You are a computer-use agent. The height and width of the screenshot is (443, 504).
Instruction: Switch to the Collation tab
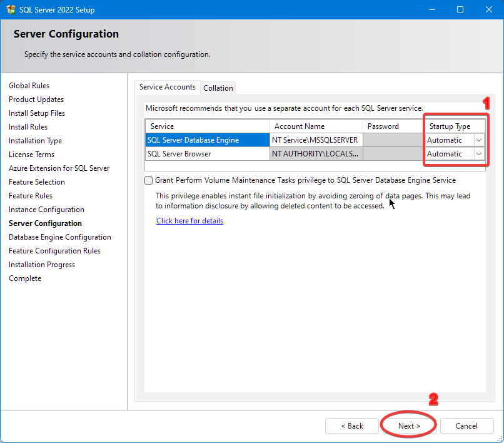(x=218, y=88)
